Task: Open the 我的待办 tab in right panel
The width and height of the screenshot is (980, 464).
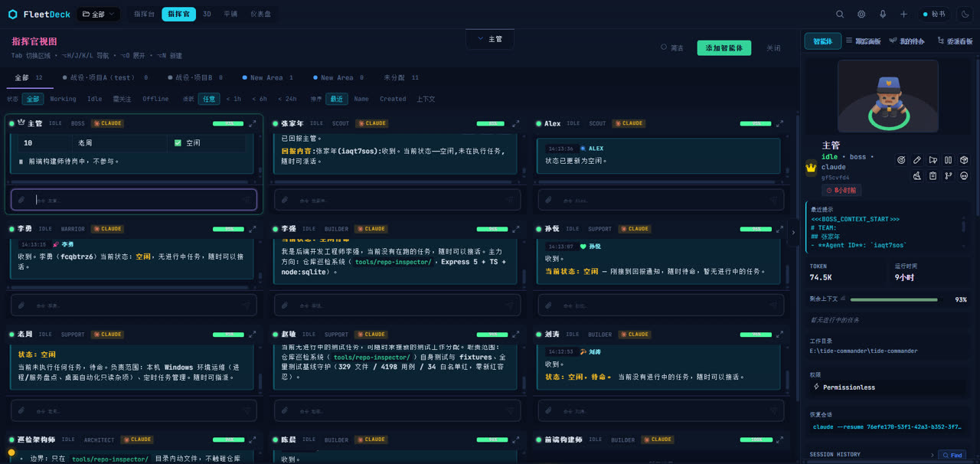Action: (x=906, y=41)
